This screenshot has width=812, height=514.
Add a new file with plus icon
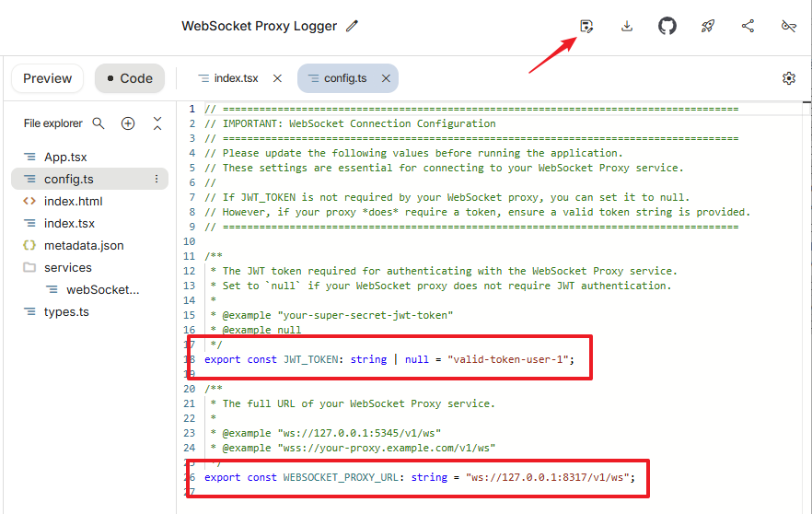(x=128, y=123)
